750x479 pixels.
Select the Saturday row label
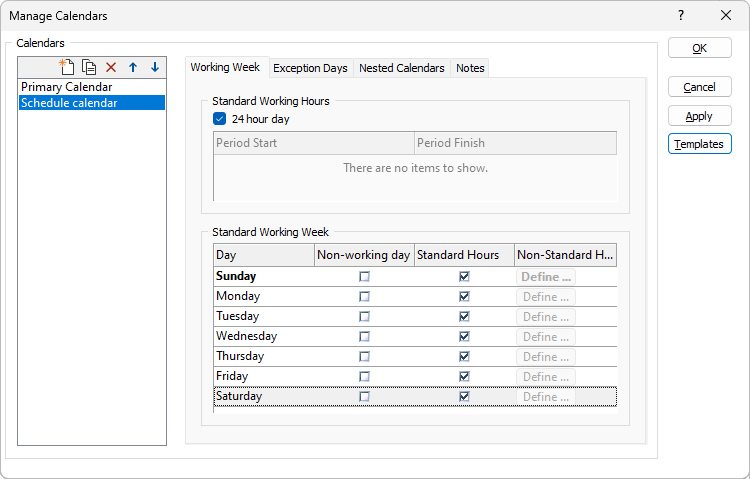239,397
